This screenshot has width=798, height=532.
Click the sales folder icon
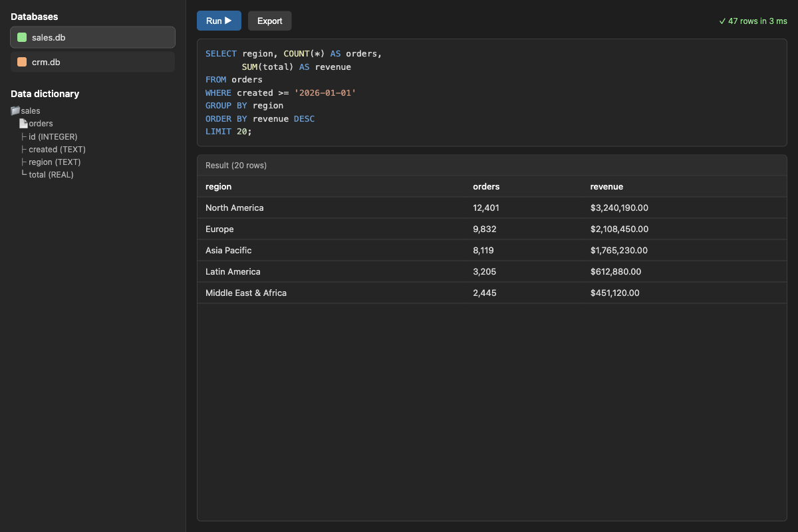[15, 111]
